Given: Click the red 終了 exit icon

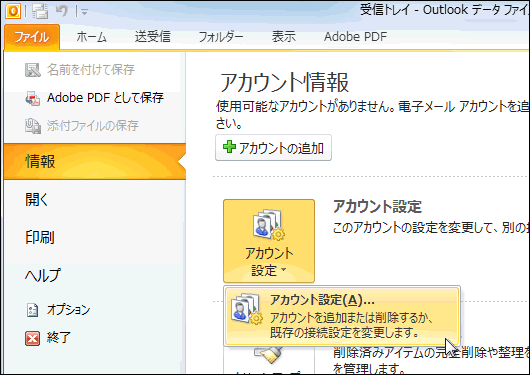Looking at the screenshot, I should (32, 338).
